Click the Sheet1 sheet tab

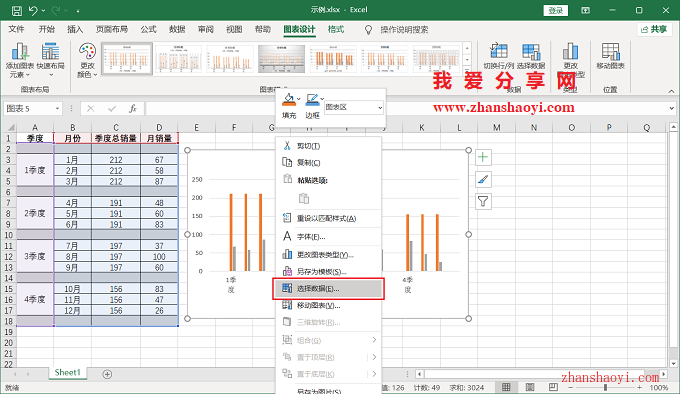click(68, 373)
